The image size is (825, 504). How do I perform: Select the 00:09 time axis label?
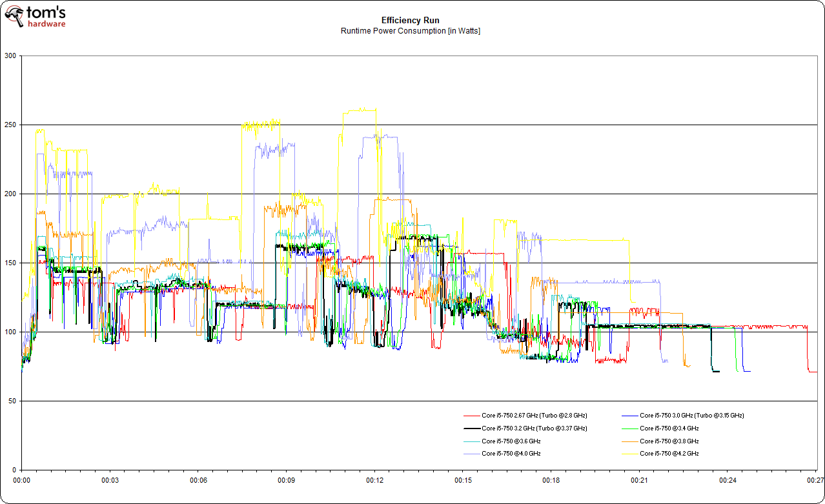coord(286,481)
